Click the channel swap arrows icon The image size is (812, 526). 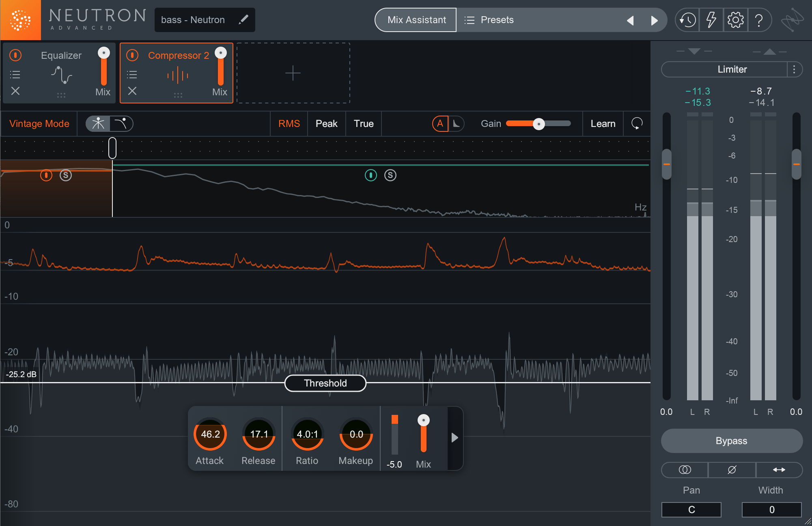coord(779,470)
